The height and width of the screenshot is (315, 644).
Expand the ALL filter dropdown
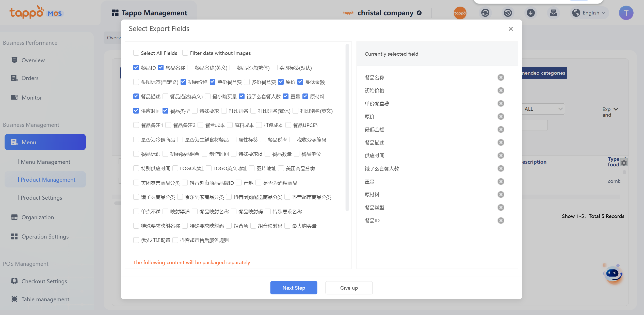(x=543, y=109)
